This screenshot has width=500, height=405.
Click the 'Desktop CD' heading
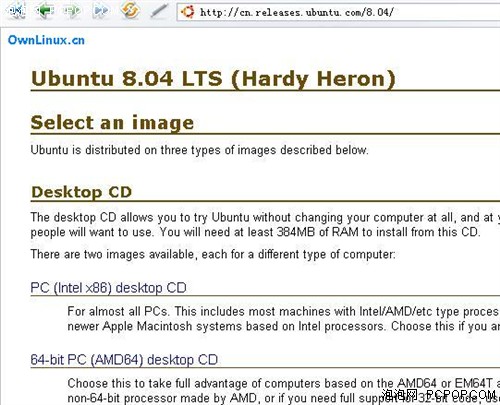point(81,192)
